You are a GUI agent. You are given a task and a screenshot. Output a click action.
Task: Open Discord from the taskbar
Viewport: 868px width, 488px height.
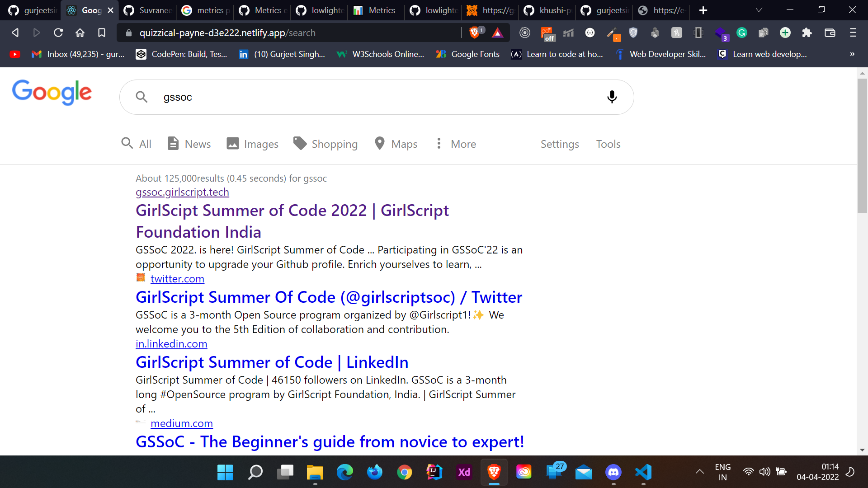[x=613, y=473]
